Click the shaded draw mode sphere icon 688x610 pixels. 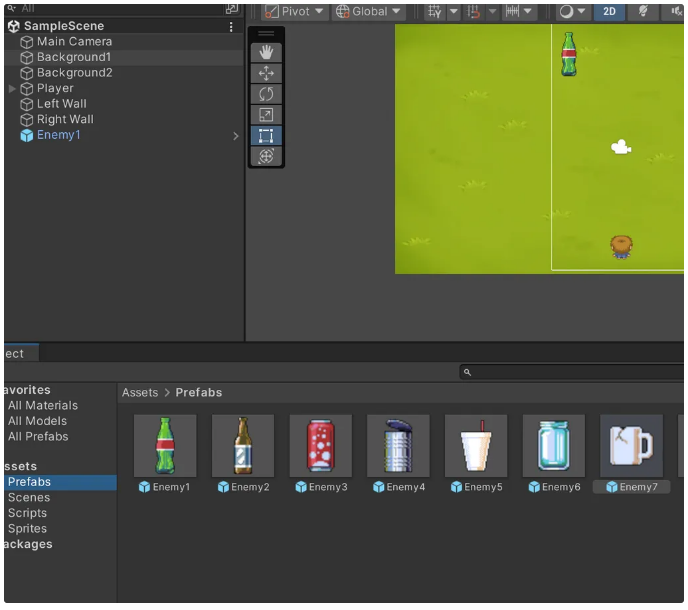point(566,11)
